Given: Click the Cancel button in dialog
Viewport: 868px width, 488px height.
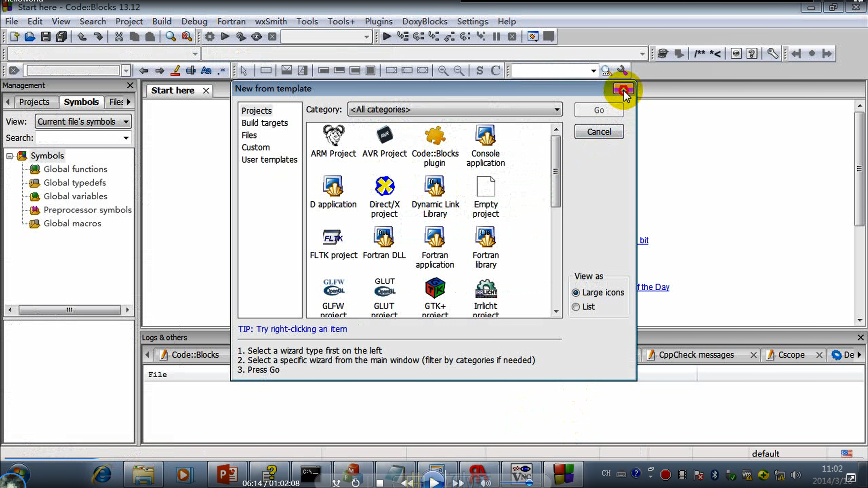Looking at the screenshot, I should click(x=599, y=132).
